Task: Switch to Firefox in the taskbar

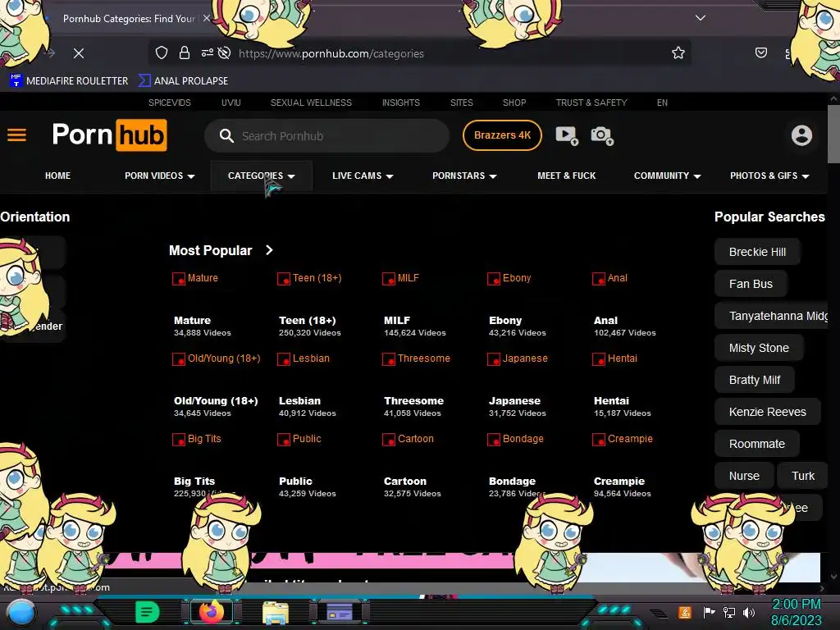Action: click(x=211, y=611)
